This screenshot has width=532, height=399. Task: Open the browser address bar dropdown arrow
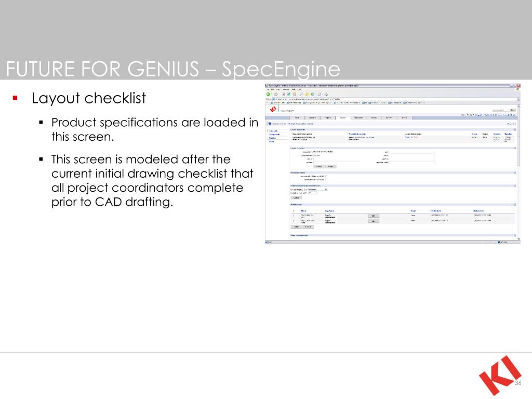(518, 99)
